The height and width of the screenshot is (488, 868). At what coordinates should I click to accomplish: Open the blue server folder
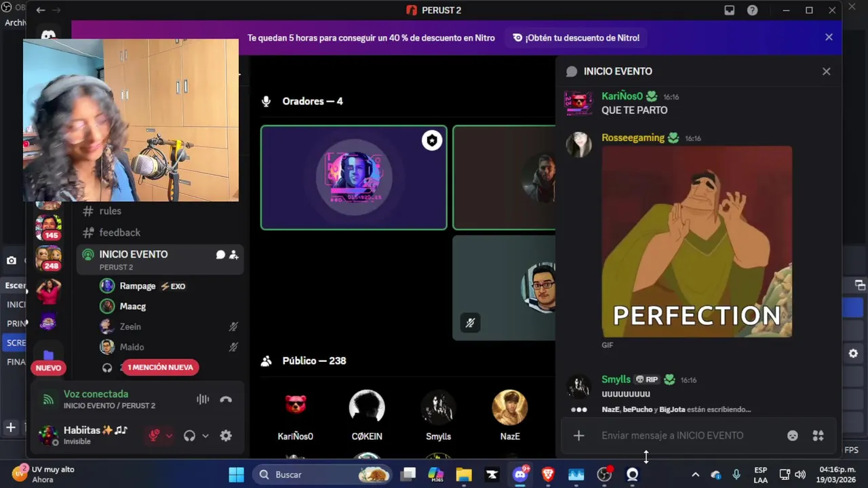click(x=48, y=354)
